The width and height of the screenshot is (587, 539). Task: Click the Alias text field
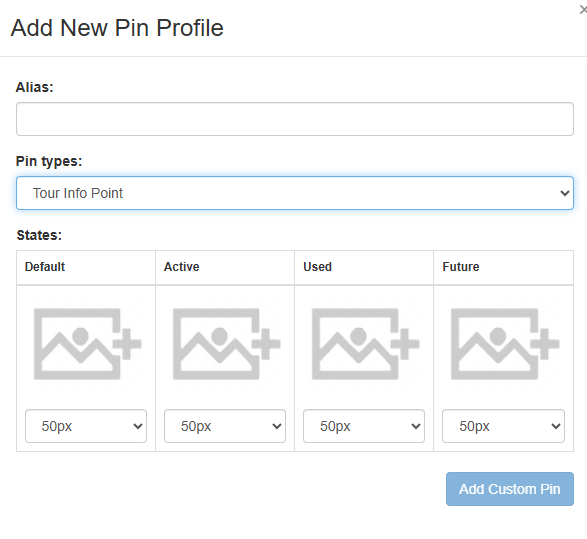(295, 119)
